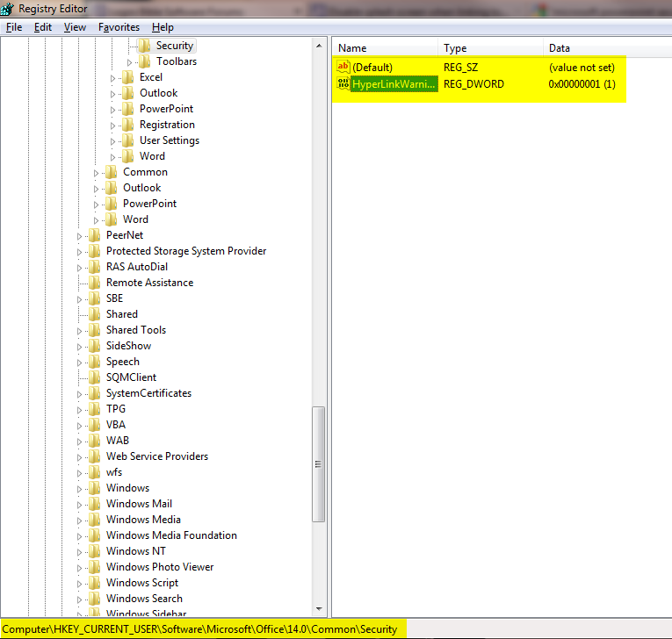Expand the Windows Search key
672x639 pixels.
point(79,600)
